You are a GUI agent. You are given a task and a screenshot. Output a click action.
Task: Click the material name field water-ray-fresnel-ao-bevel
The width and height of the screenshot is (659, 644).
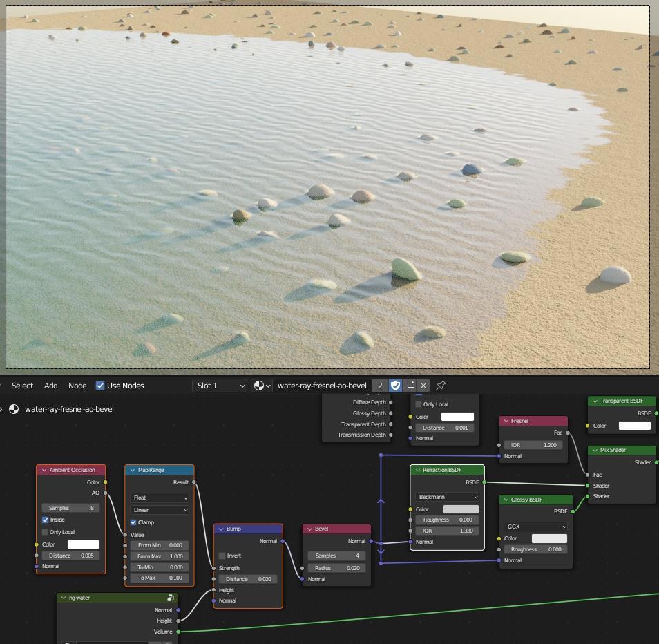322,386
